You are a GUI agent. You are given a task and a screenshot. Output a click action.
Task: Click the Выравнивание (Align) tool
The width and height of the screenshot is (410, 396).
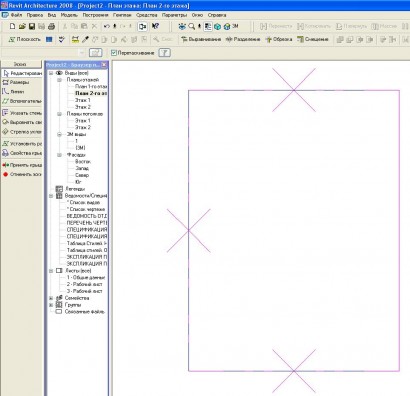(201, 39)
